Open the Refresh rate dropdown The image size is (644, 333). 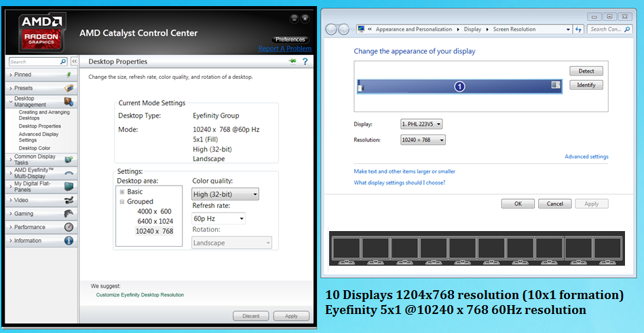[219, 218]
